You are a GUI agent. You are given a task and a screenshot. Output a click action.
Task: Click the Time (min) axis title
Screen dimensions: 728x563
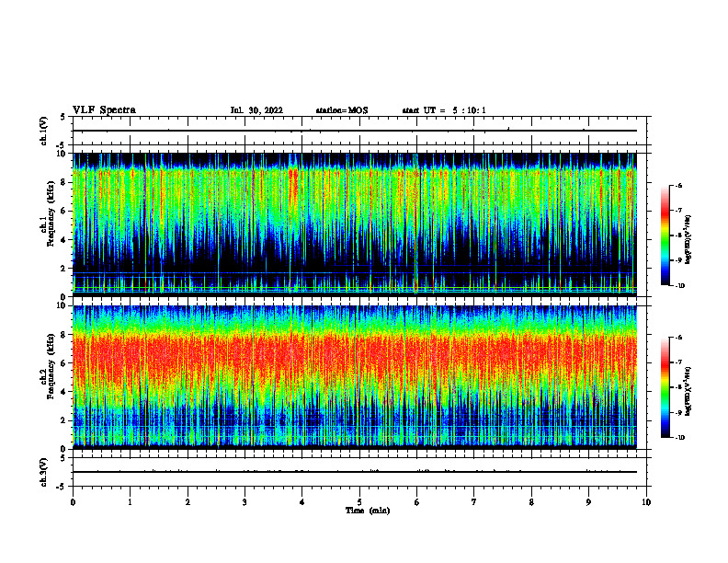pyautogui.click(x=368, y=511)
